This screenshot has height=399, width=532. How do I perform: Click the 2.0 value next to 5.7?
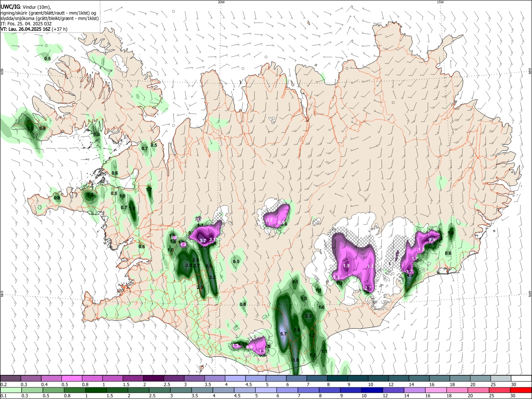(297, 330)
